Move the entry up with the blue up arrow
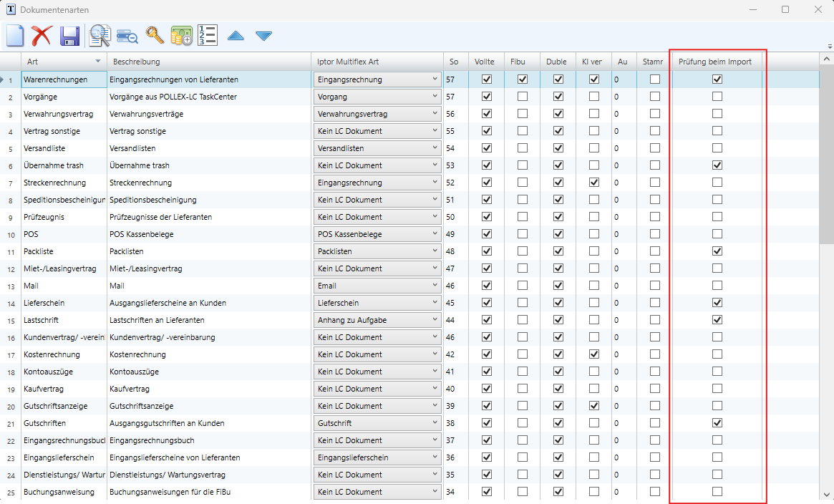This screenshot has width=834, height=504. 236,36
